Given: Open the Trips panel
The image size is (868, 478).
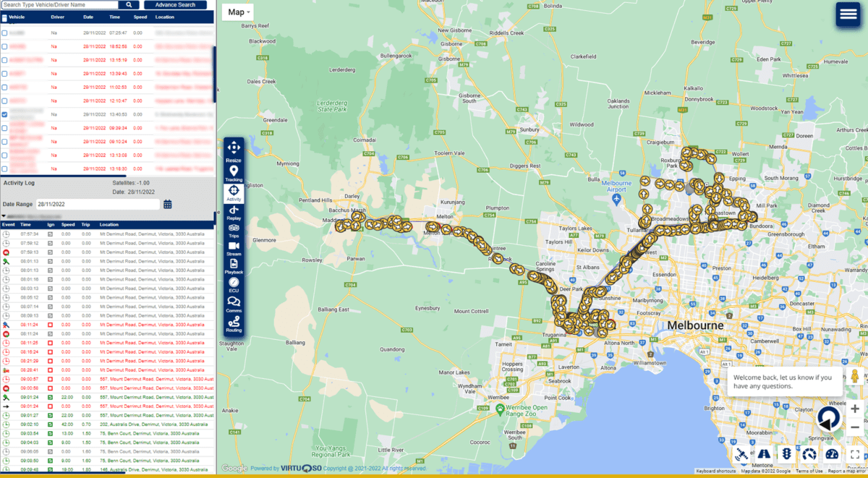Looking at the screenshot, I should click(233, 231).
